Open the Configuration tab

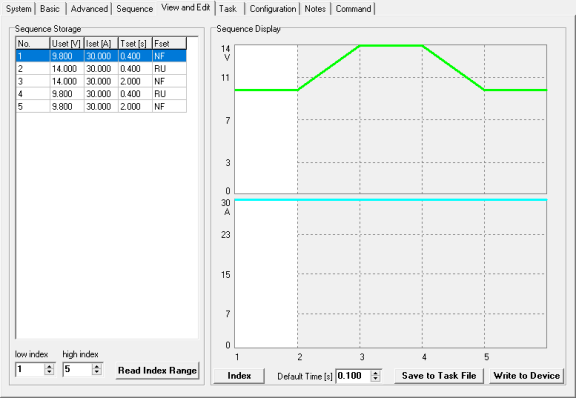point(273,8)
